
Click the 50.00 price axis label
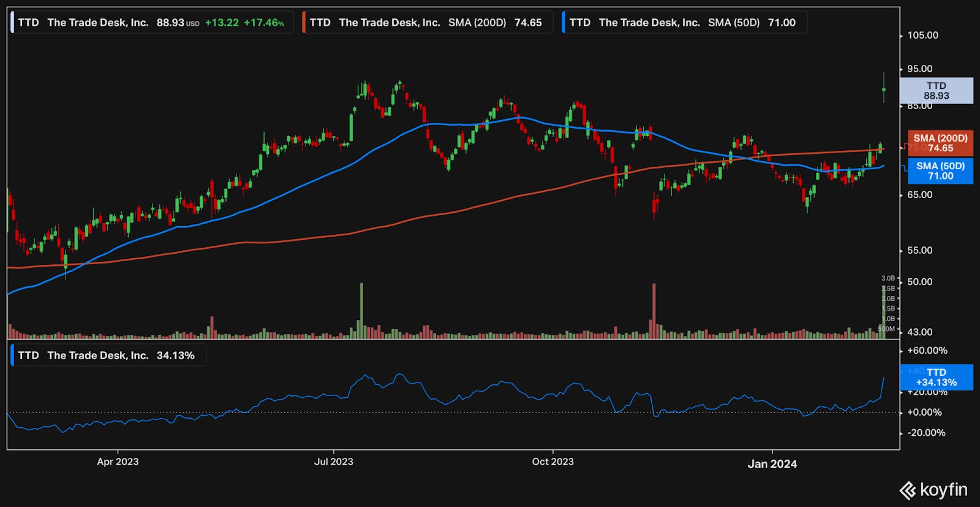pyautogui.click(x=920, y=282)
